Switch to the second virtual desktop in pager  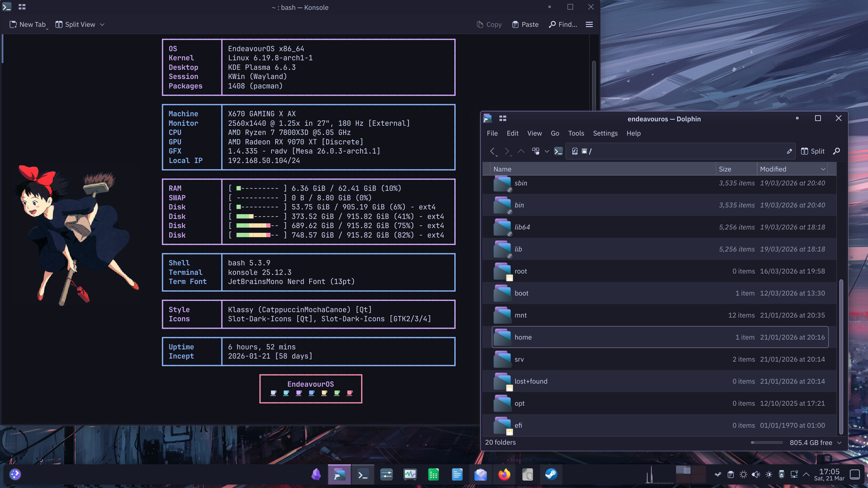(x=698, y=470)
